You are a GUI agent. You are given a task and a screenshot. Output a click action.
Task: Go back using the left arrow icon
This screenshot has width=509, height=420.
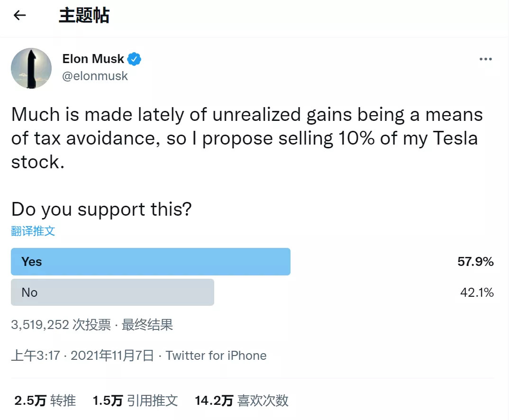coord(20,15)
